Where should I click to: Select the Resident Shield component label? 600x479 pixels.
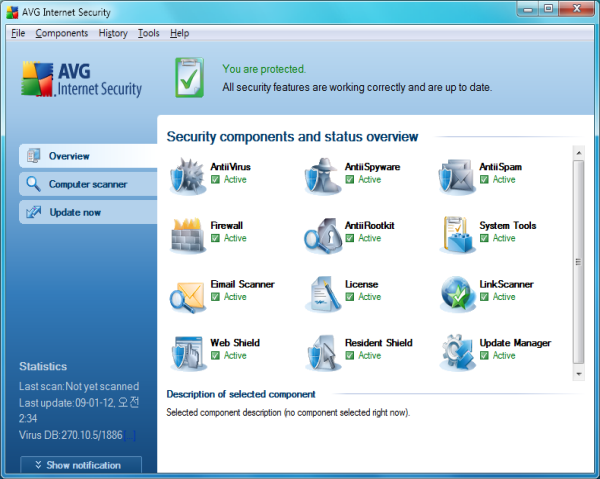(x=378, y=343)
